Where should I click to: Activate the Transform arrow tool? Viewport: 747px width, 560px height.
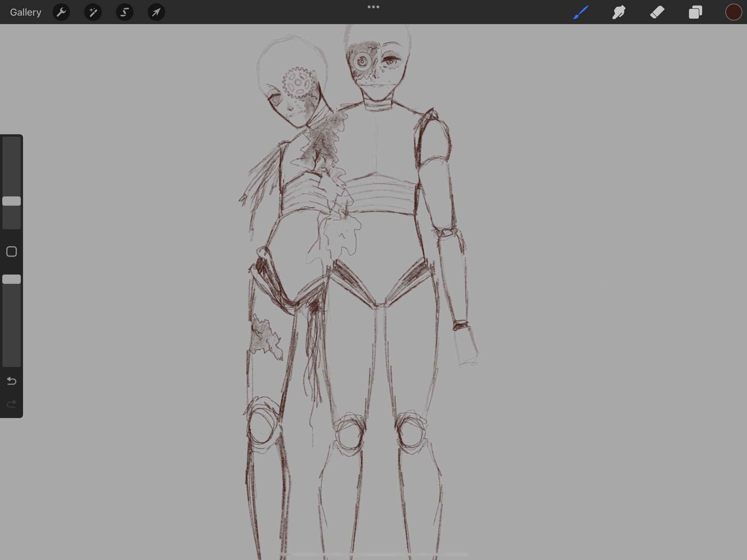[156, 12]
